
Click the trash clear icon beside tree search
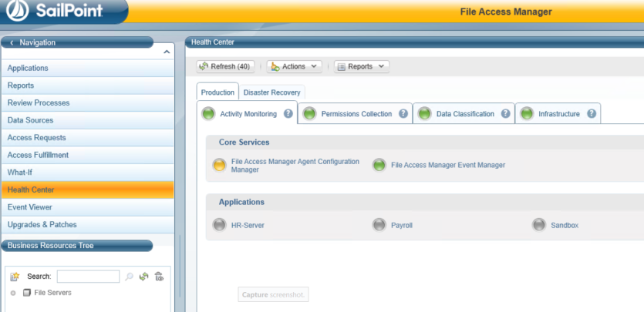158,277
